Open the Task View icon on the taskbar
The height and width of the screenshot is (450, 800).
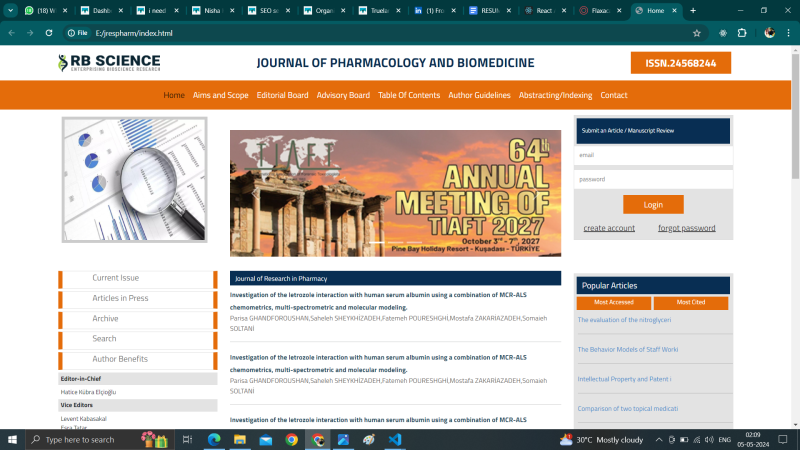[x=187, y=439]
